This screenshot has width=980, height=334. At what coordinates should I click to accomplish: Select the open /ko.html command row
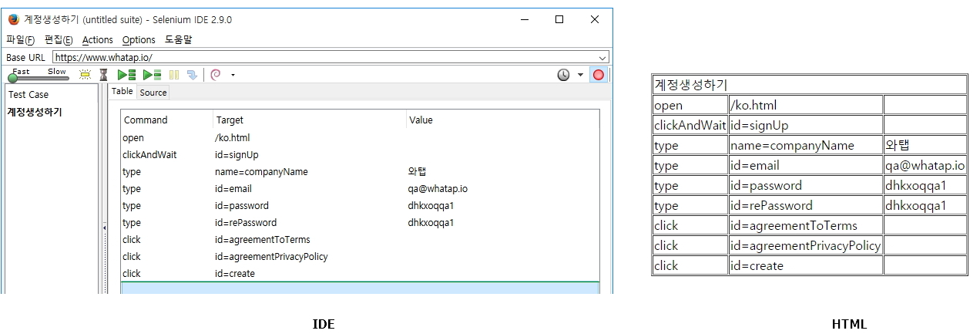point(360,137)
